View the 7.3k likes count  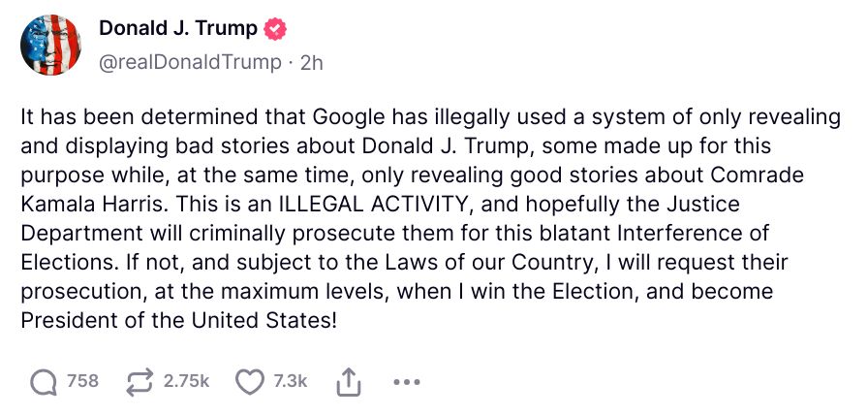tap(290, 382)
